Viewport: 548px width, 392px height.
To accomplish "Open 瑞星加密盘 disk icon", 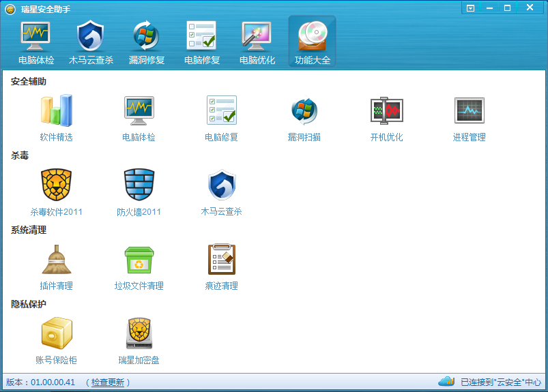I will pos(139,333).
